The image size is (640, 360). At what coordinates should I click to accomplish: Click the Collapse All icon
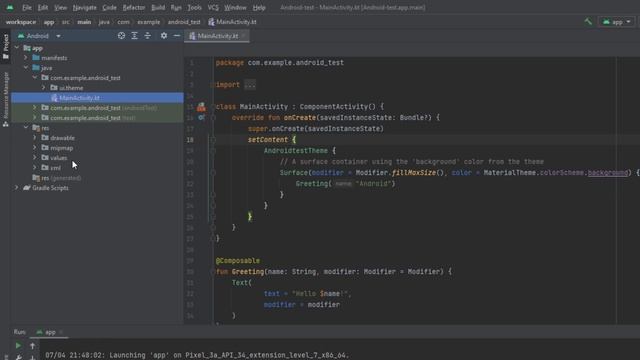[147, 36]
